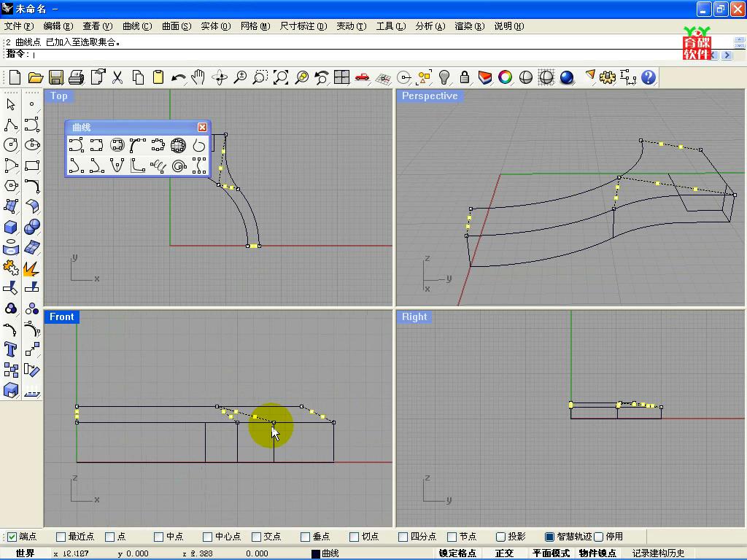The width and height of the screenshot is (747, 560).
Task: Open the 曲面(S) menu
Action: click(177, 26)
